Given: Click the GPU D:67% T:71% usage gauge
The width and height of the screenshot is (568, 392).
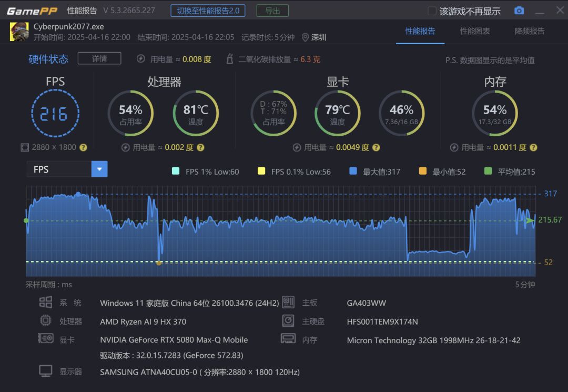Looking at the screenshot, I should coord(273,114).
